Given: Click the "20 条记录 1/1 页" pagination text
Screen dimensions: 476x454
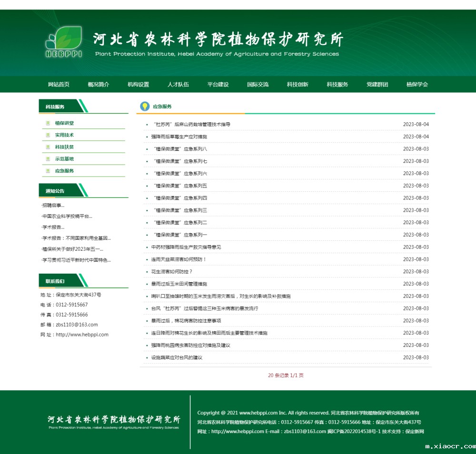Looking at the screenshot, I should click(286, 375).
